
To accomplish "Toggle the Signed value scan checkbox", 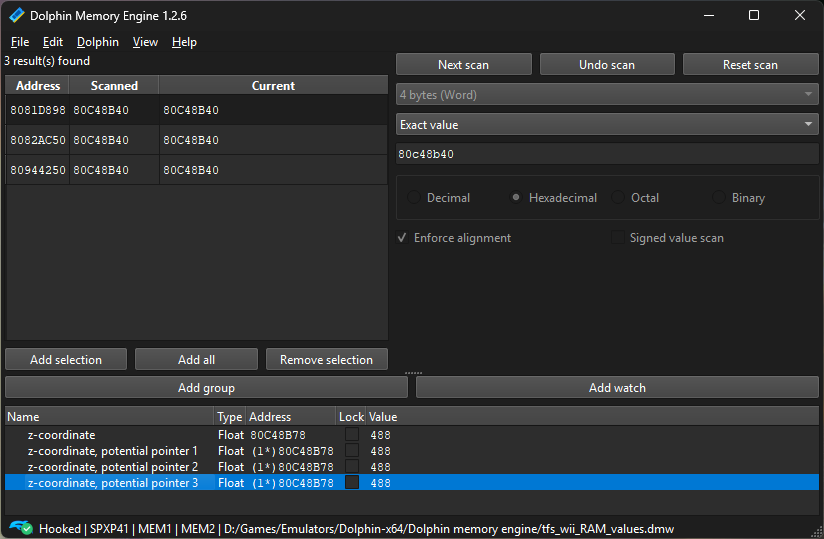I will pyautogui.click(x=618, y=238).
